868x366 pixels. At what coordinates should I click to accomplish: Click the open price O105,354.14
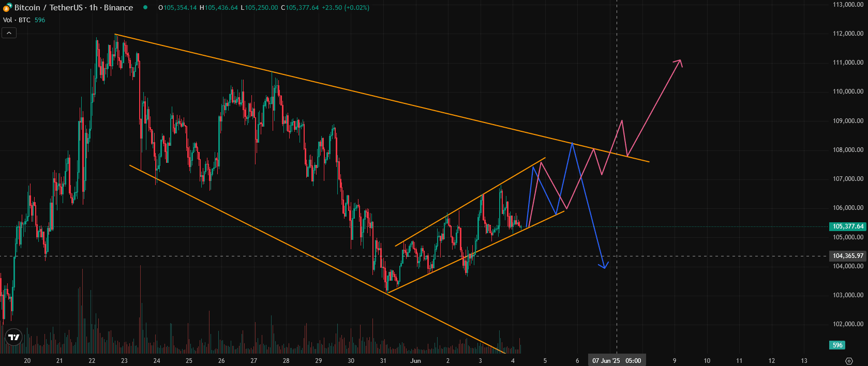click(177, 8)
